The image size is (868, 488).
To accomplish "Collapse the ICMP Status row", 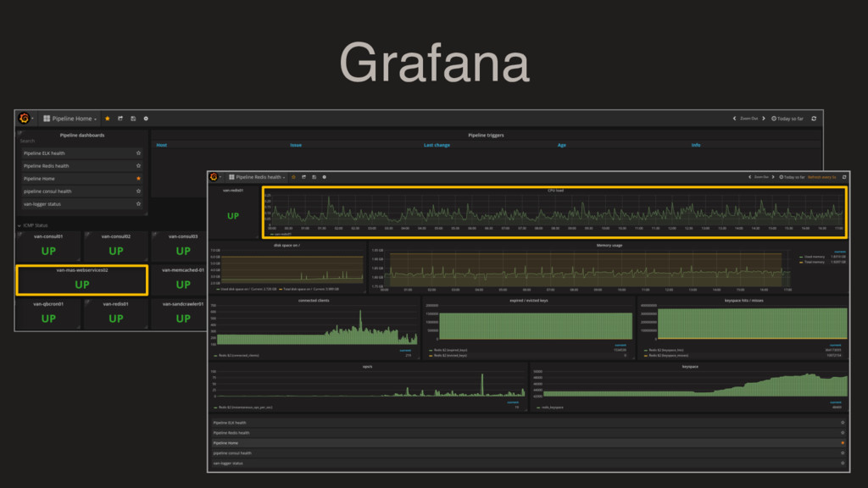I will (x=33, y=225).
